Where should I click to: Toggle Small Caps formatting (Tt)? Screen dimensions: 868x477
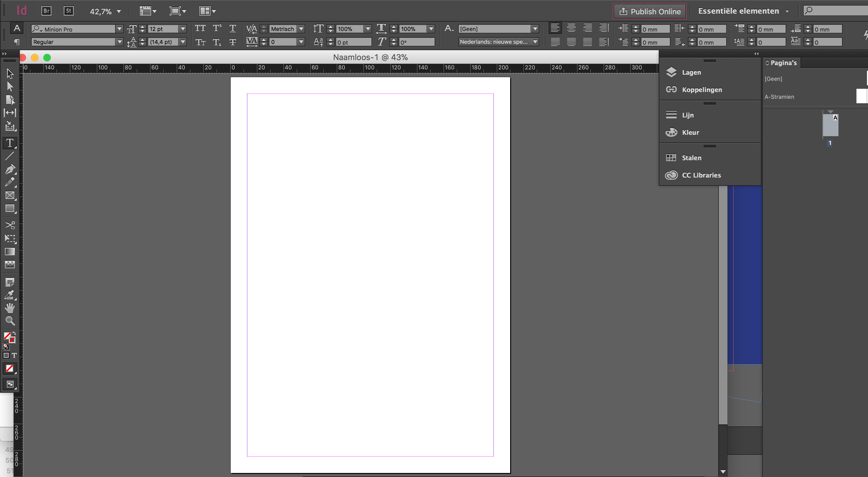coord(200,42)
